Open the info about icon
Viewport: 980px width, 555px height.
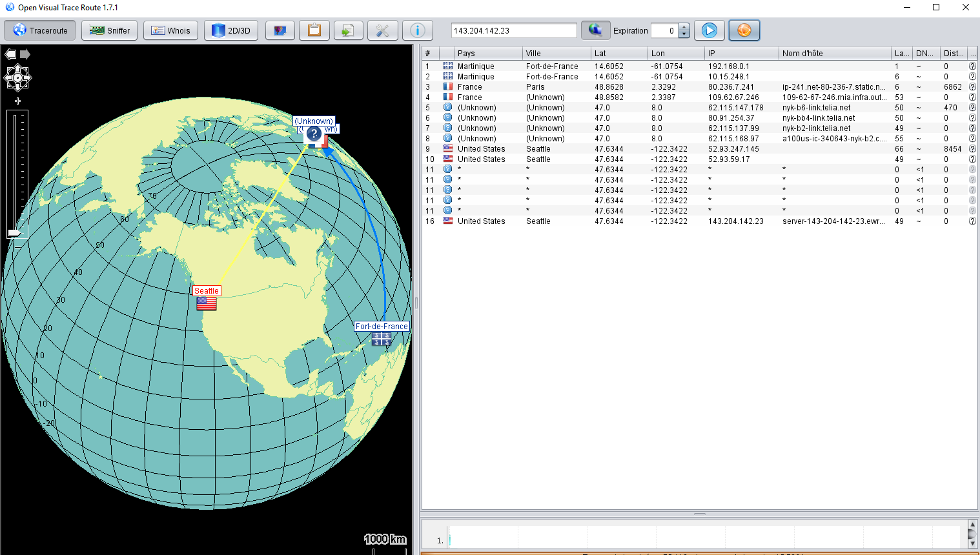pyautogui.click(x=418, y=30)
